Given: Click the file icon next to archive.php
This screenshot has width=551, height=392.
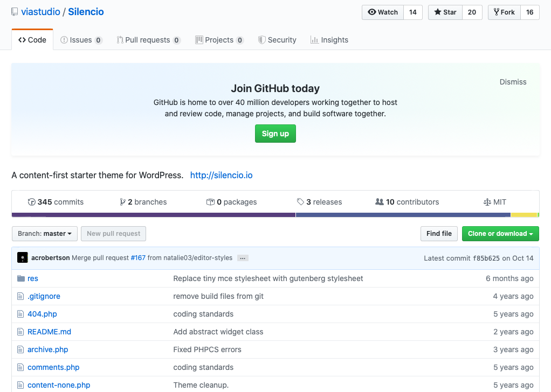Looking at the screenshot, I should click(x=20, y=350).
